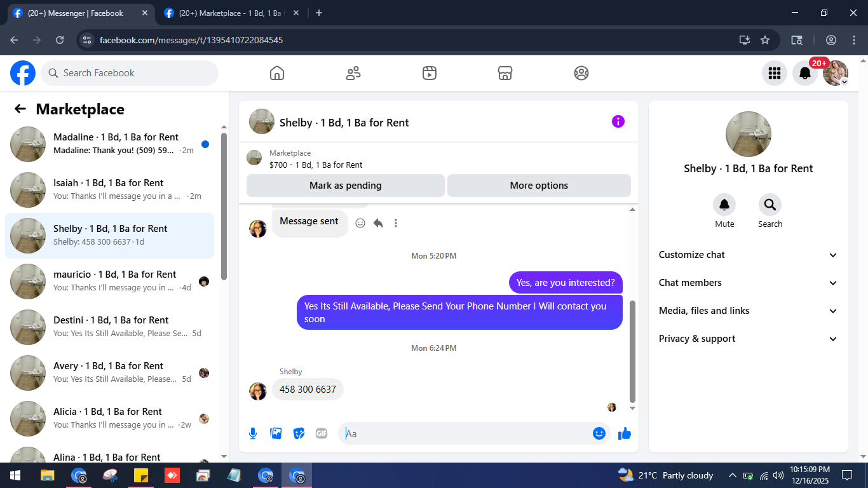Open Destini 1 Bd, 1 Ba conversation
Image resolution: width=868 pixels, height=488 pixels.
109,327
